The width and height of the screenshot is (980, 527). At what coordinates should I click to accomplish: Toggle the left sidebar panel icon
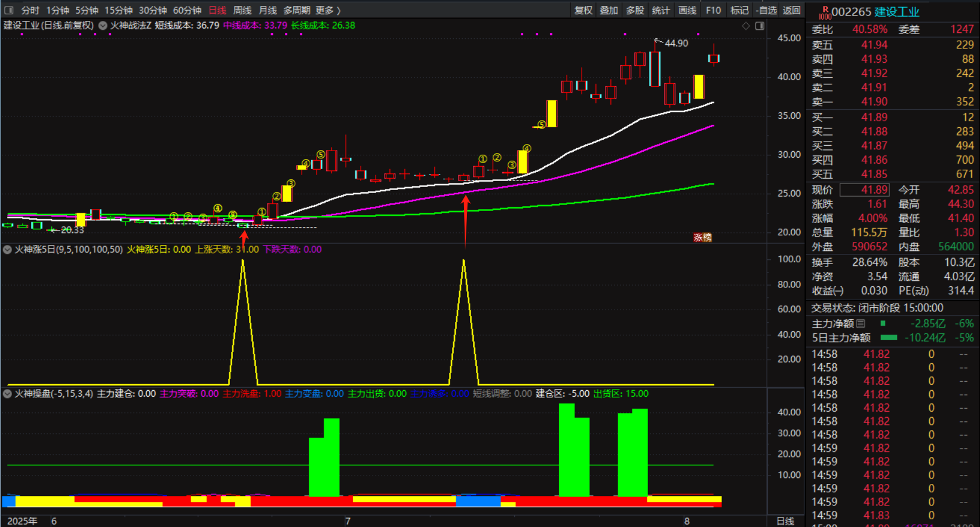9,10
